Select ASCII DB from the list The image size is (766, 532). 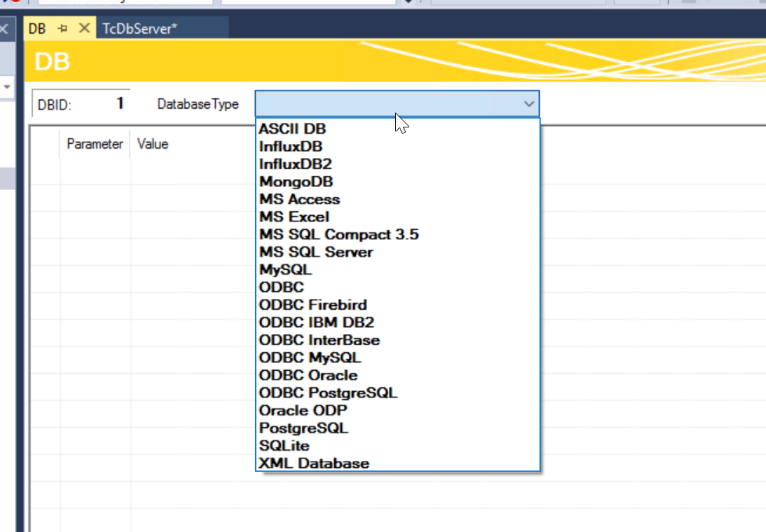tap(397, 129)
